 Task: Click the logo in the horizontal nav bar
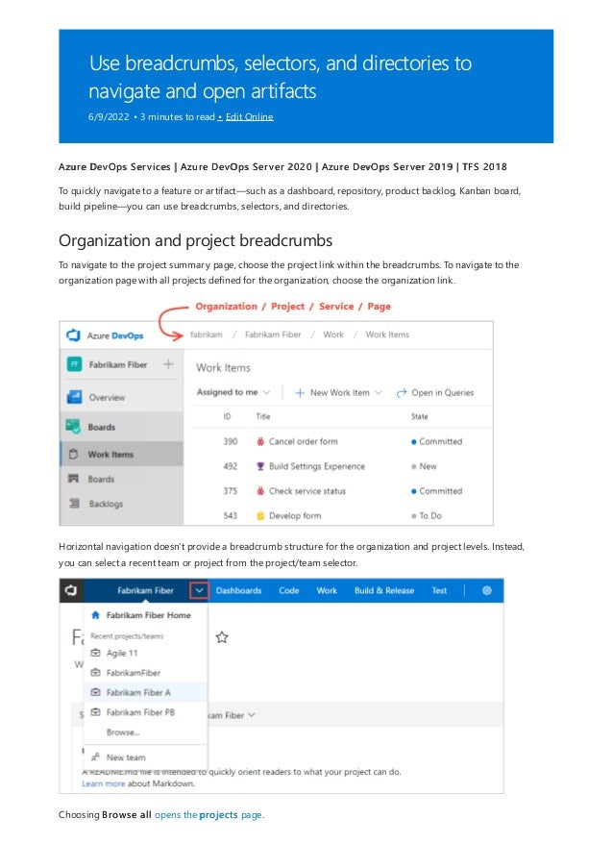point(71,590)
